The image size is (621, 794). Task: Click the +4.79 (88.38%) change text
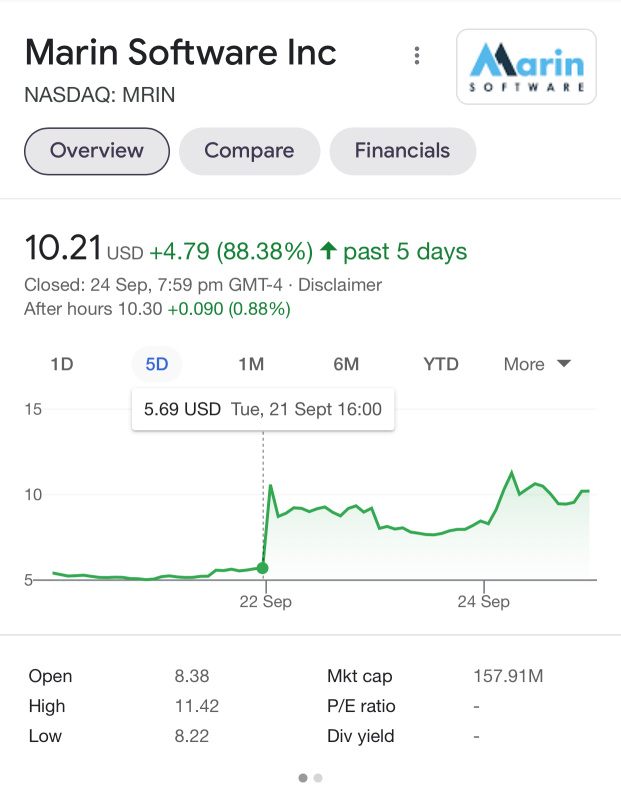click(231, 251)
